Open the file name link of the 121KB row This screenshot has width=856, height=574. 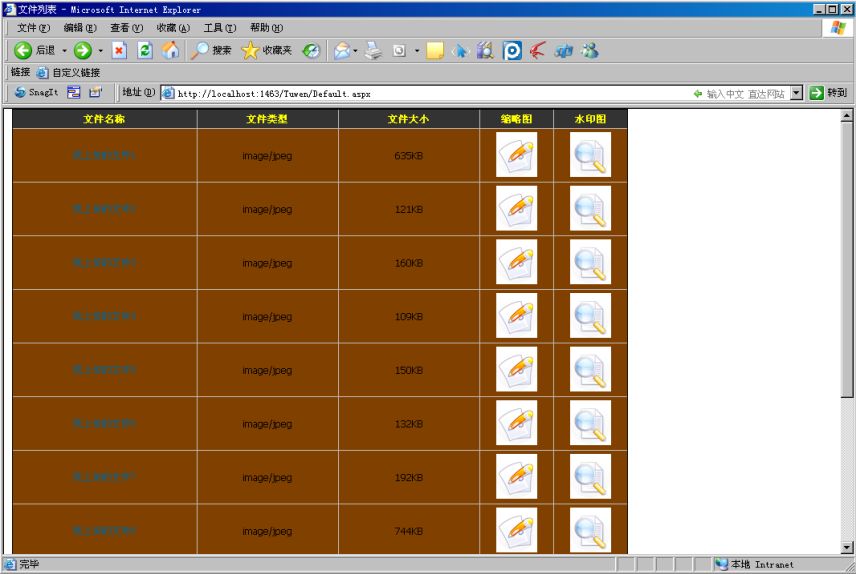[104, 209]
